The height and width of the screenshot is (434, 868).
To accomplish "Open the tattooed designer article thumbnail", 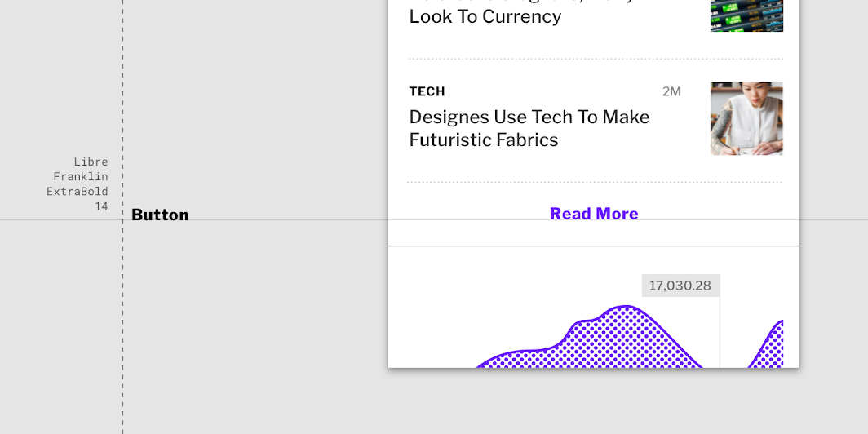I will (746, 118).
